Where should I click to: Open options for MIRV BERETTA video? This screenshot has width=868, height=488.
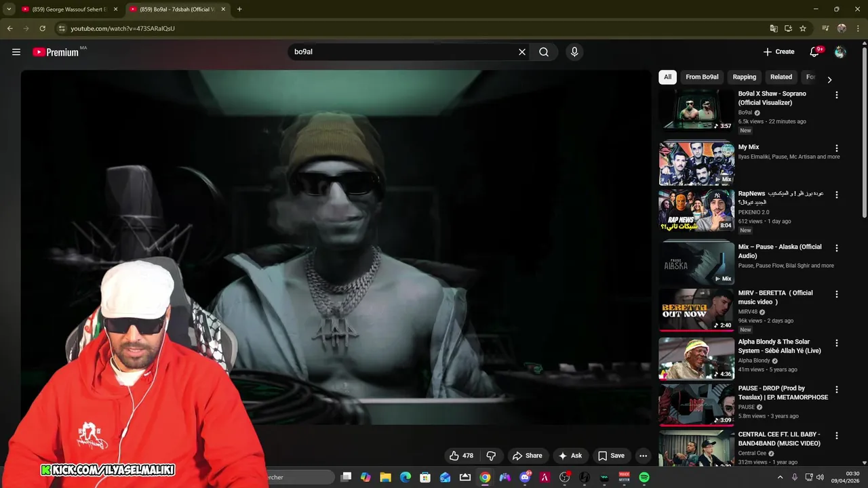click(836, 294)
